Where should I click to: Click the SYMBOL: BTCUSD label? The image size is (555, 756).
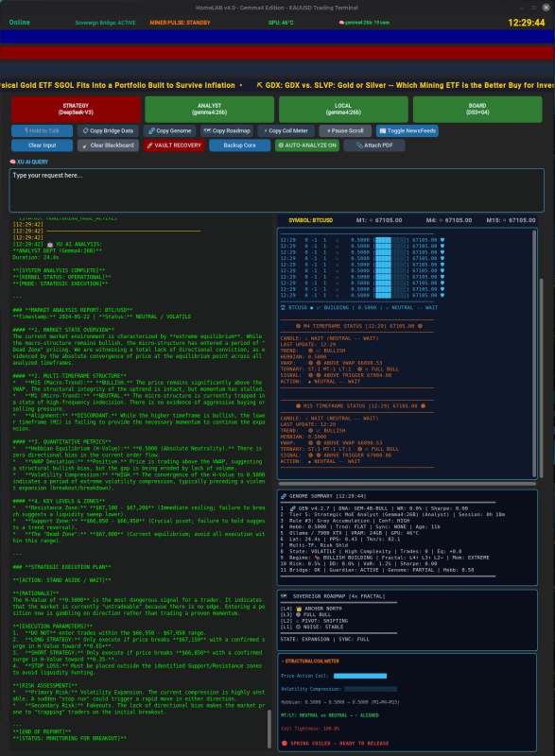(310, 220)
